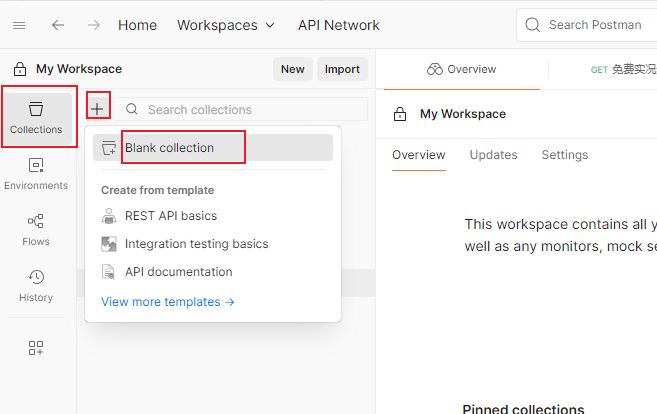
Task: Open View more templates link
Action: click(167, 301)
